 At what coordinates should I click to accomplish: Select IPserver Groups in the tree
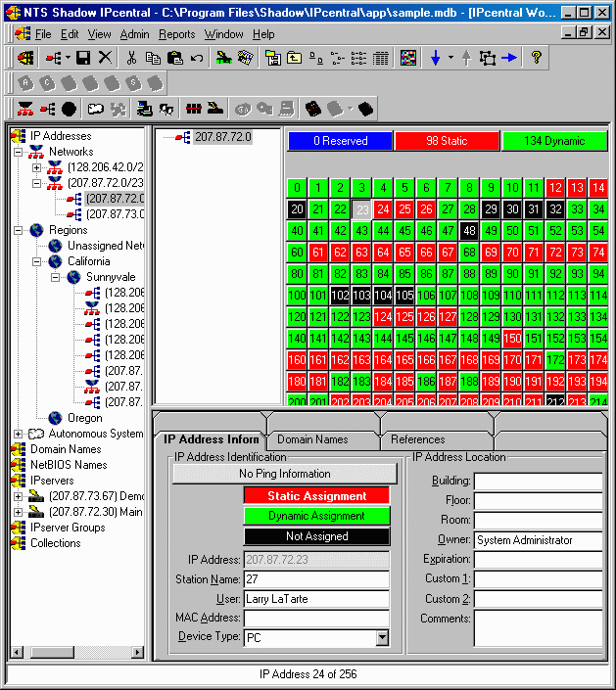tap(68, 528)
